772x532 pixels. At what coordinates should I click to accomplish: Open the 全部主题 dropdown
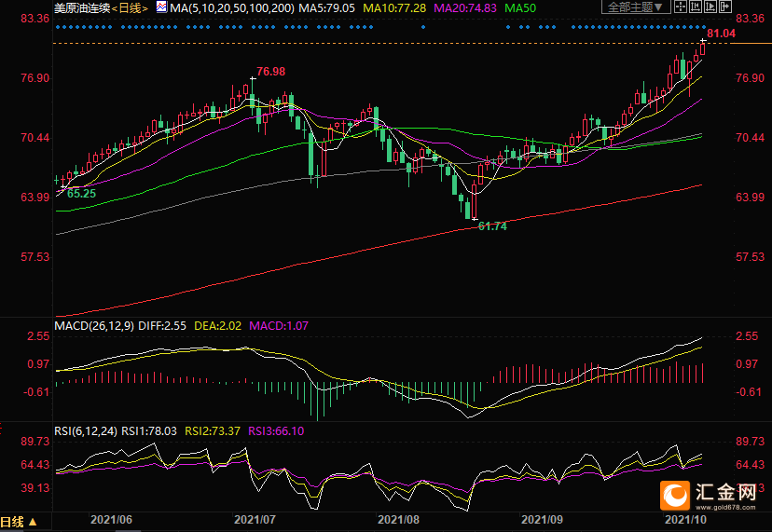[x=636, y=7]
